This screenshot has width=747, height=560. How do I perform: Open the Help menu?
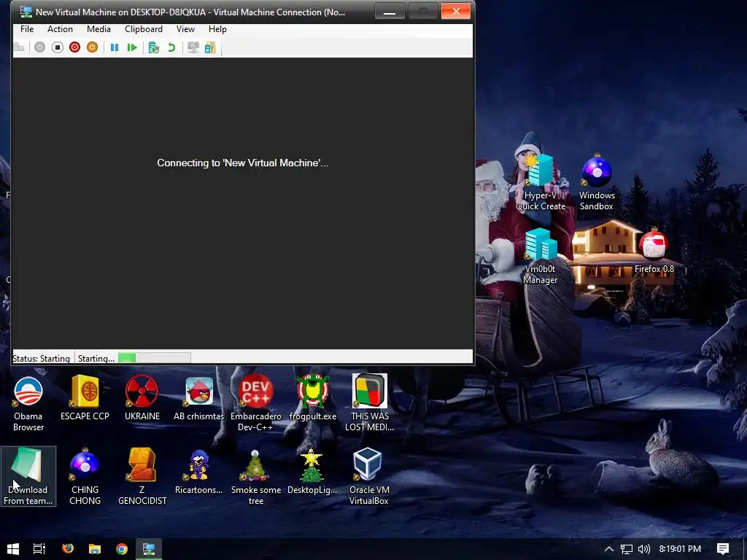click(x=217, y=29)
